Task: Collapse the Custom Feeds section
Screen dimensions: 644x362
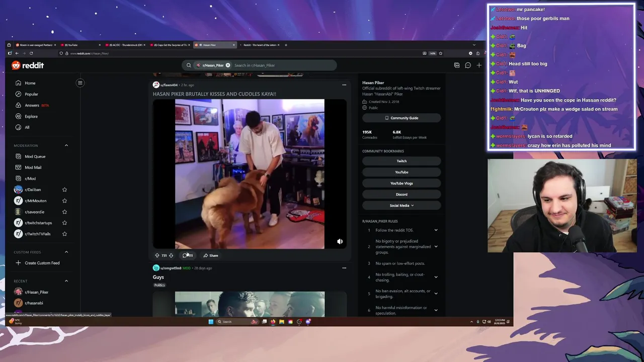Action: [66, 252]
